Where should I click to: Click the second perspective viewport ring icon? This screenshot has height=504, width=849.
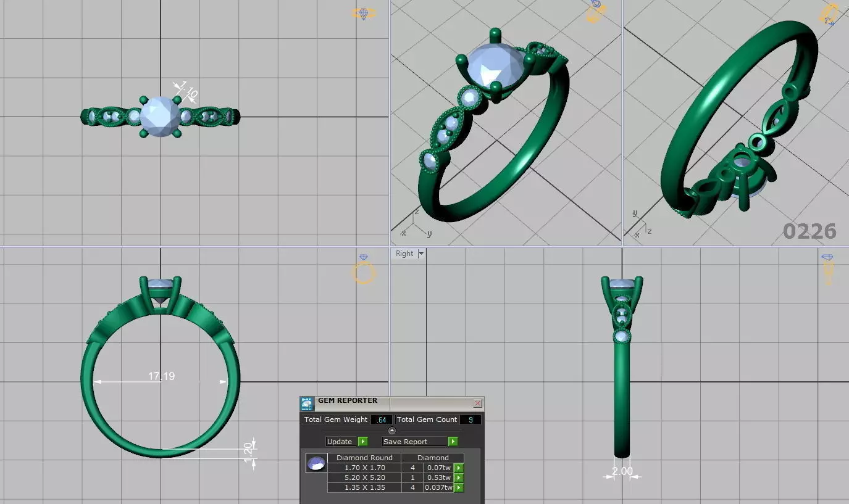coord(829,14)
